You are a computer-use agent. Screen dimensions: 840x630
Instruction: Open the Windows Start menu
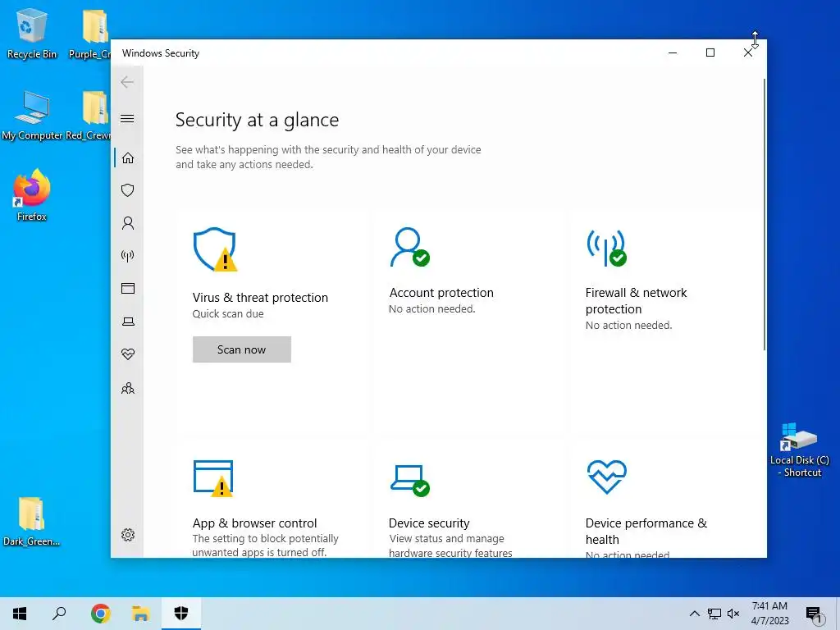pos(20,614)
